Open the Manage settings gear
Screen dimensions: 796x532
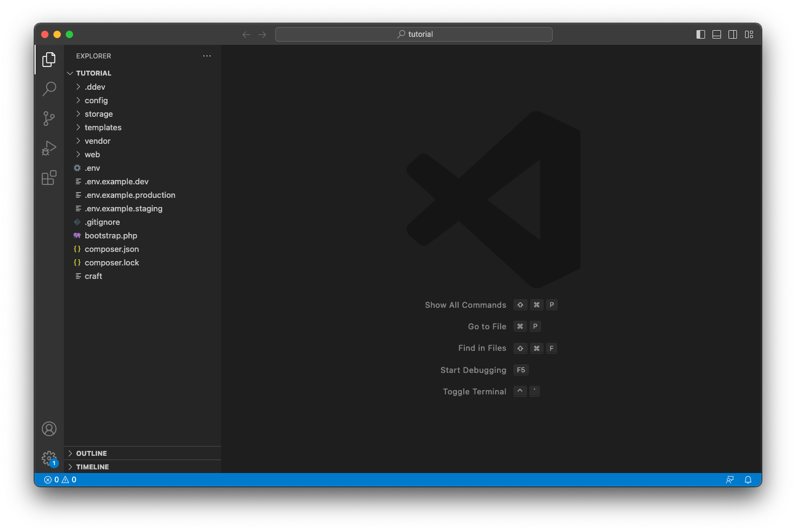pos(49,458)
